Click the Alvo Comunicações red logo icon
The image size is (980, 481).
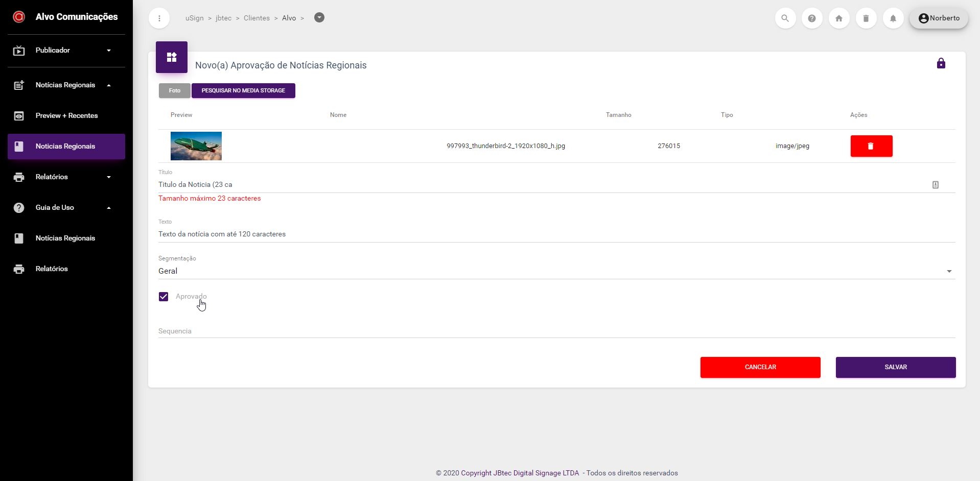19,17
